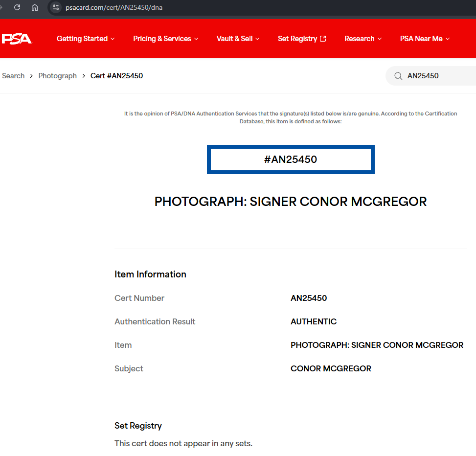Open the Pricing & Services dropdown

166,39
